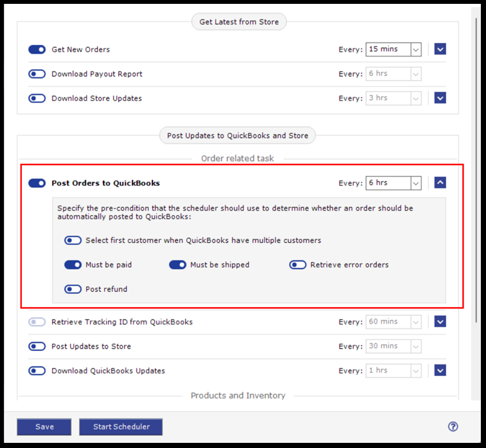Toggle Must be paid switch

(73, 265)
